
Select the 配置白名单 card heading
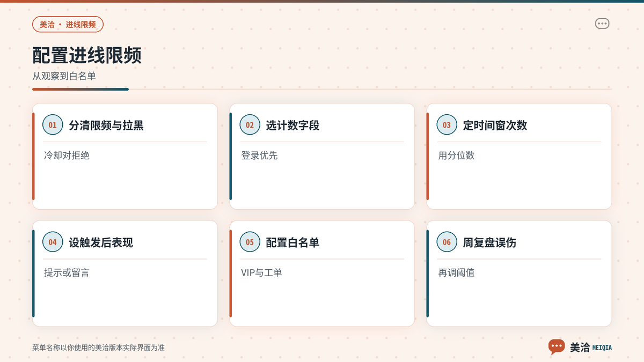coord(292,243)
